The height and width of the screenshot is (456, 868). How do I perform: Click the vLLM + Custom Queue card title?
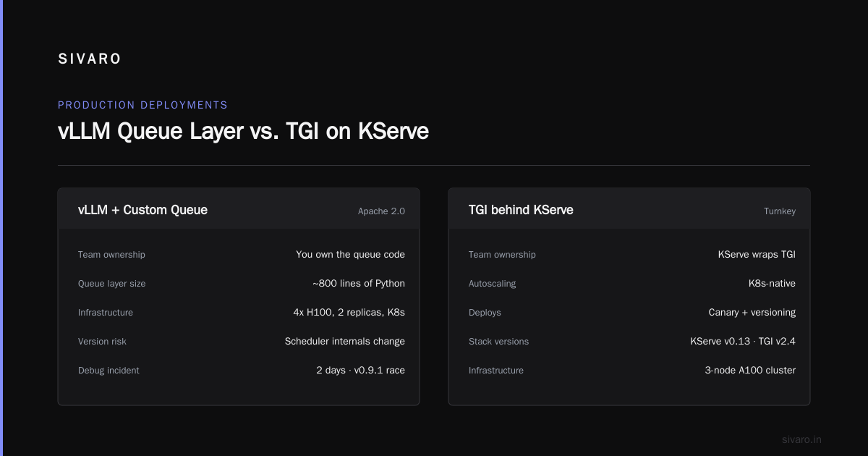tap(142, 210)
